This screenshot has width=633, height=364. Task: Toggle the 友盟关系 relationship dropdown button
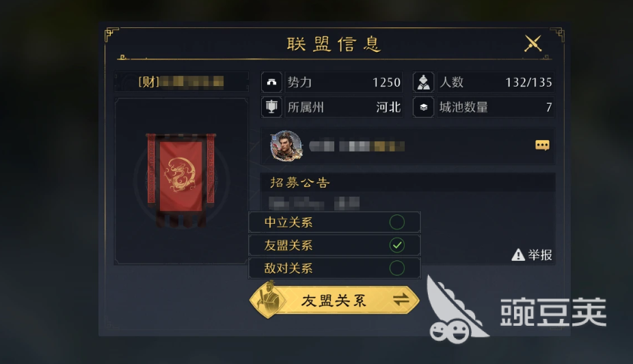coord(334,300)
